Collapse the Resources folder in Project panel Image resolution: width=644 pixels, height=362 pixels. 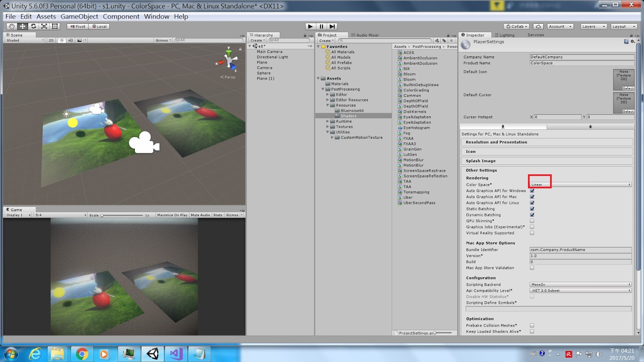328,105
